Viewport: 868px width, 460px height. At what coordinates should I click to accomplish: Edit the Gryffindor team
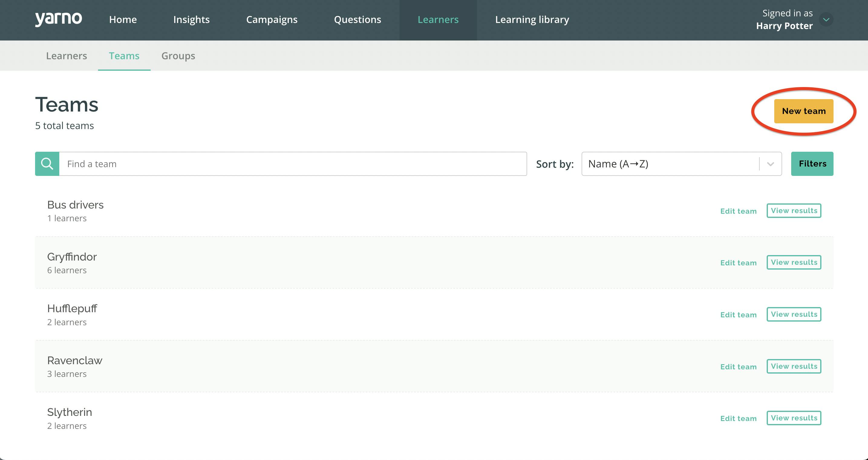738,263
